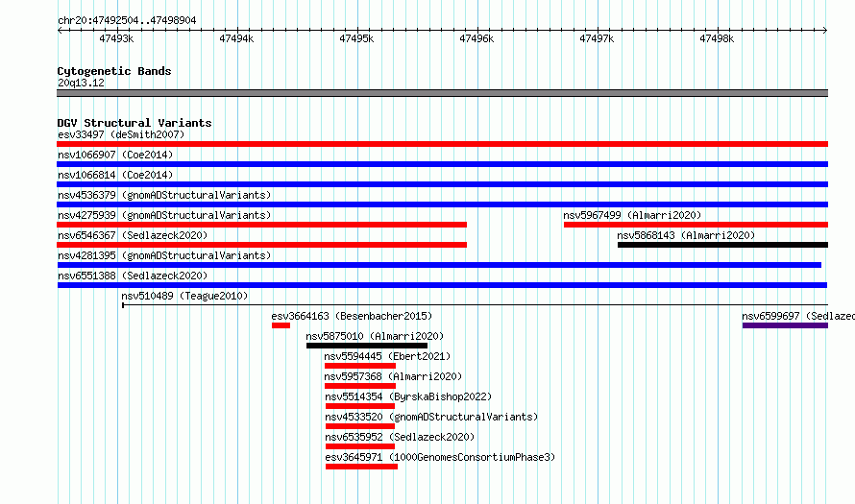Image resolution: width=855 pixels, height=504 pixels.
Task: Select the short red esv3664163 bar
Action: click(x=281, y=325)
